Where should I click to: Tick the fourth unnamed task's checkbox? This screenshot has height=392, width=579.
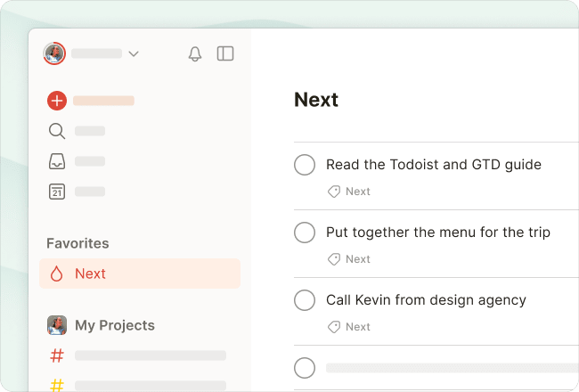click(305, 367)
